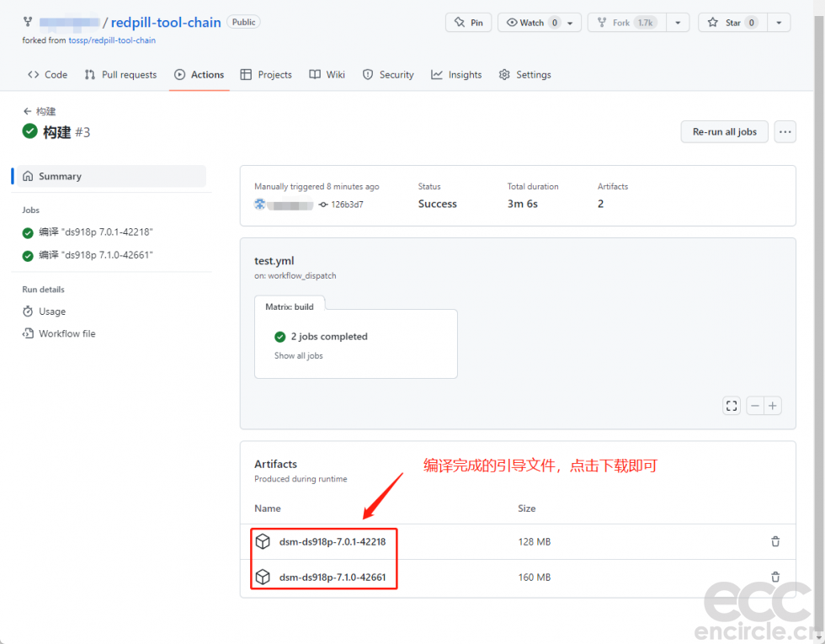
Task: Go back to the 构建 workflow
Action: coord(40,111)
